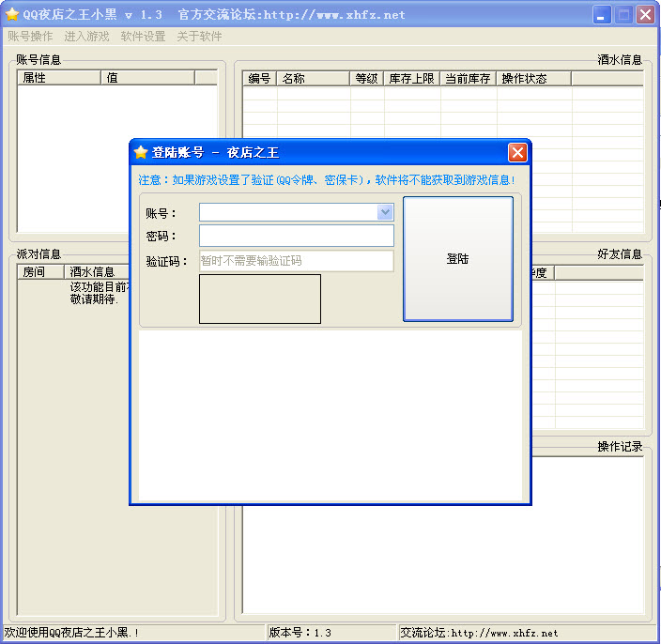Click the 操作状态 column header
661x644 pixels.
tap(533, 79)
